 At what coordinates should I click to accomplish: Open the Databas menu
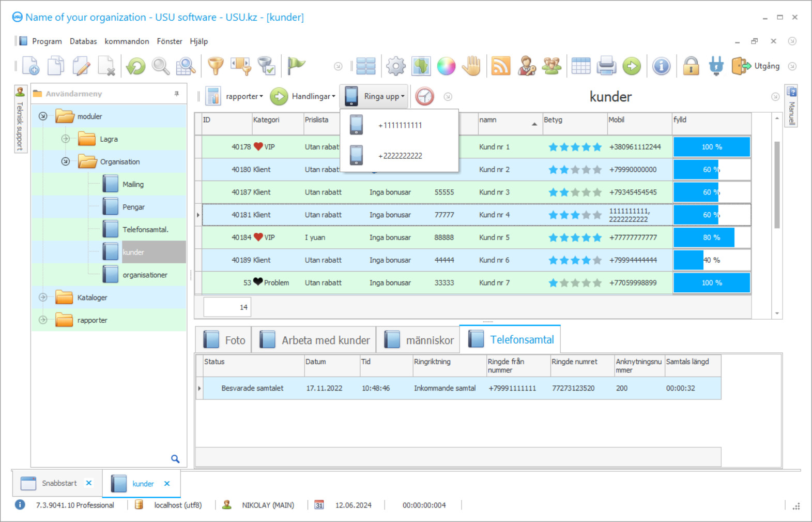(x=83, y=41)
